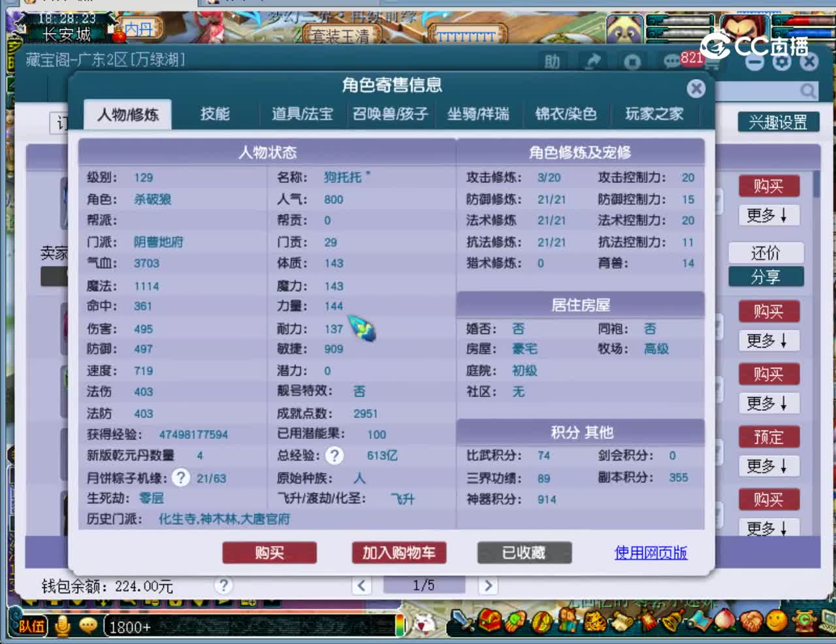
Task: Click the panda pet portrait
Action: coord(625,29)
